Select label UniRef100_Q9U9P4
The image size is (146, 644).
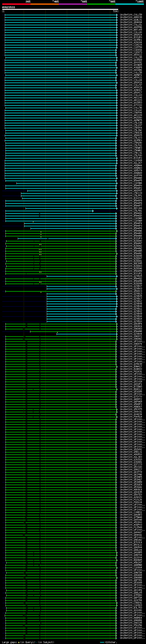(x=131, y=324)
